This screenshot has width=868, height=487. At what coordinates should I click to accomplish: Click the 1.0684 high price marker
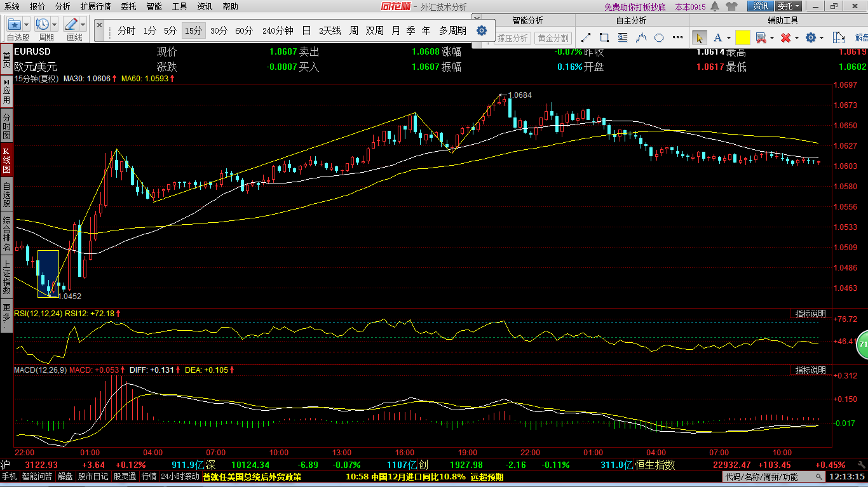tap(520, 95)
